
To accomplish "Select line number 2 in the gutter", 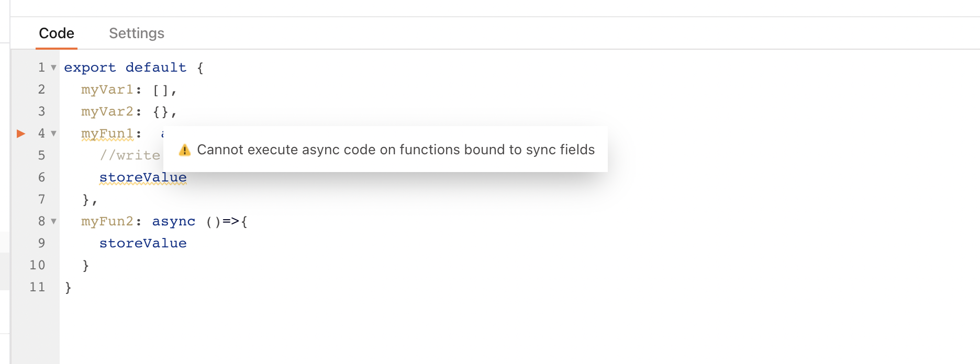I will (41, 89).
